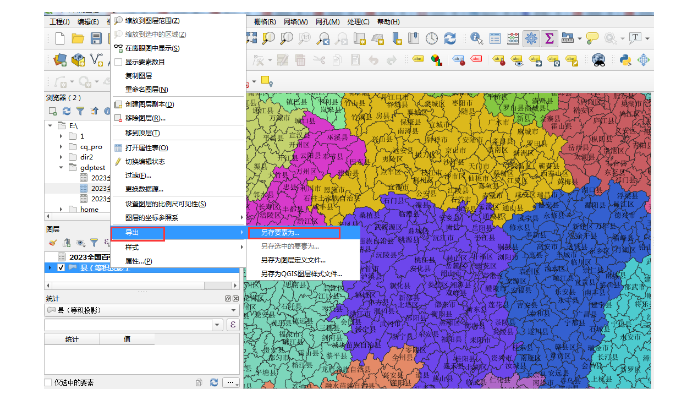Screen dimensions: 674x401
Task: Collapse the E:\ drive in browser
Action: (50, 126)
